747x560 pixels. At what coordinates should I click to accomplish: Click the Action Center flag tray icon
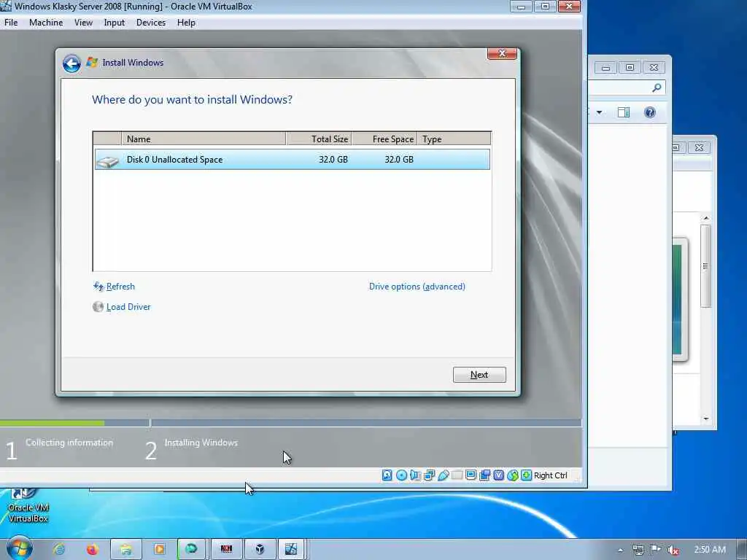coord(656,550)
